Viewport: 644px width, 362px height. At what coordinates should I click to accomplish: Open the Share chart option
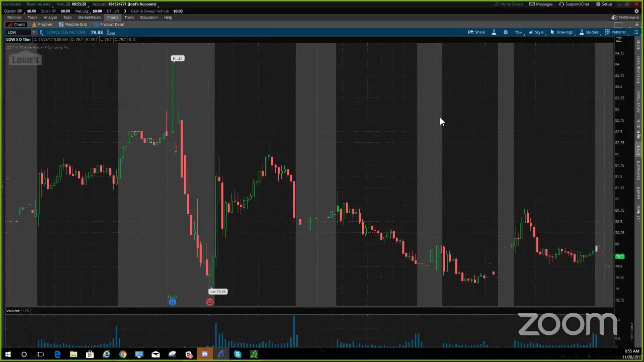(477, 32)
